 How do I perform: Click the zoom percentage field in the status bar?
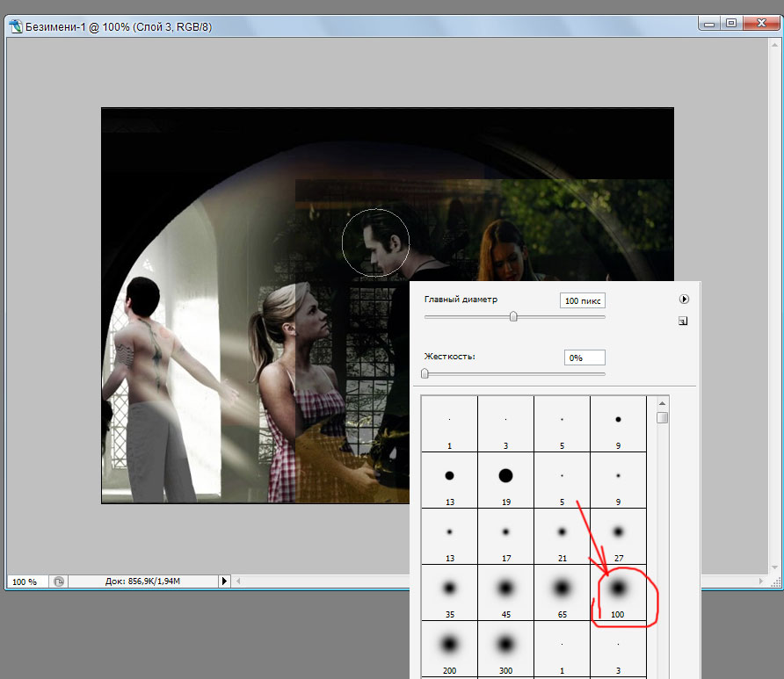tap(25, 581)
